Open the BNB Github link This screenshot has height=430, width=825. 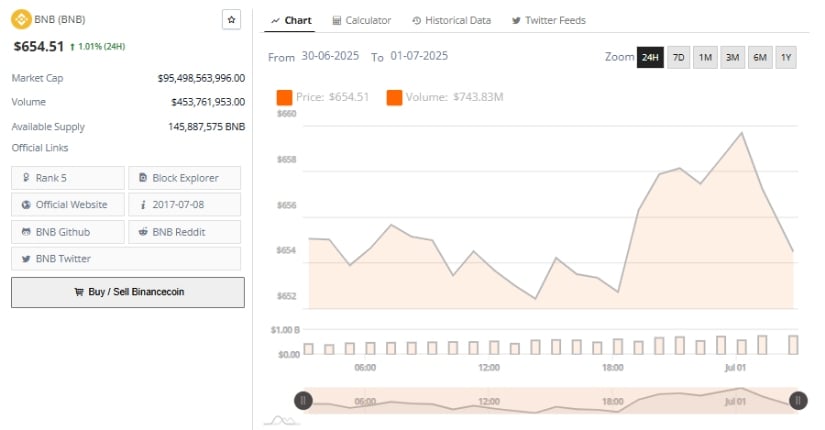pos(68,232)
